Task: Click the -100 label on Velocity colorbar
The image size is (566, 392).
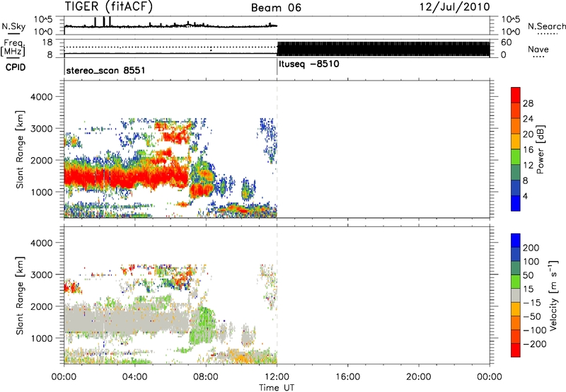Action: click(x=534, y=330)
